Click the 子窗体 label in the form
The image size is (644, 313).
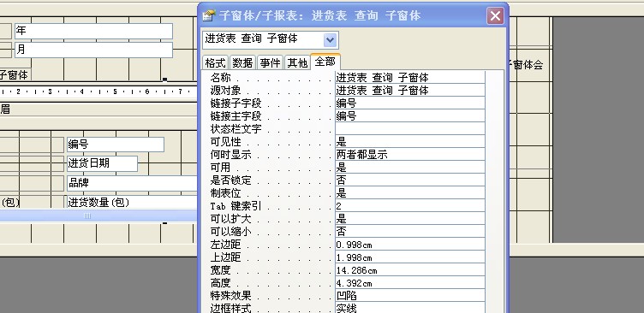pos(15,75)
